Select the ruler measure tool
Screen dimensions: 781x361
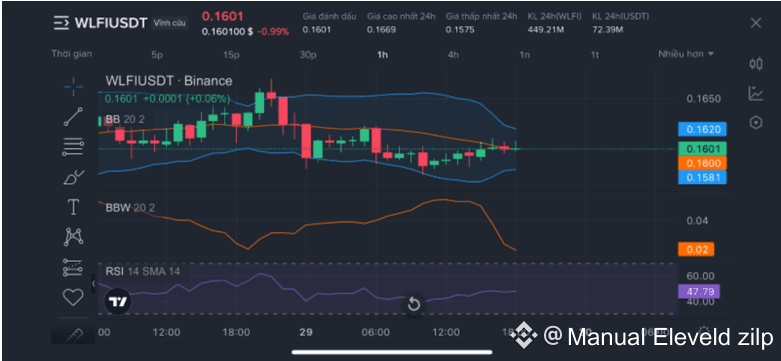(x=74, y=335)
